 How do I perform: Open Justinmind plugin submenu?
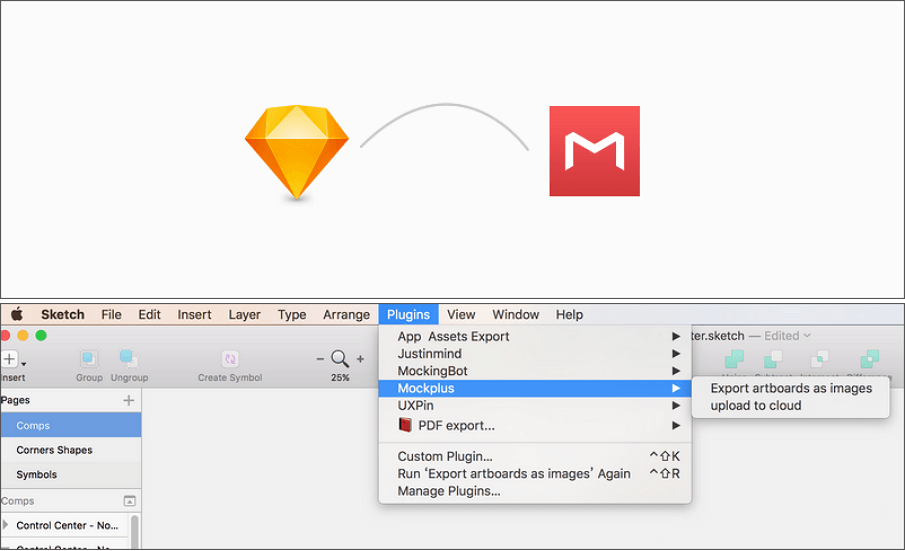pyautogui.click(x=535, y=354)
